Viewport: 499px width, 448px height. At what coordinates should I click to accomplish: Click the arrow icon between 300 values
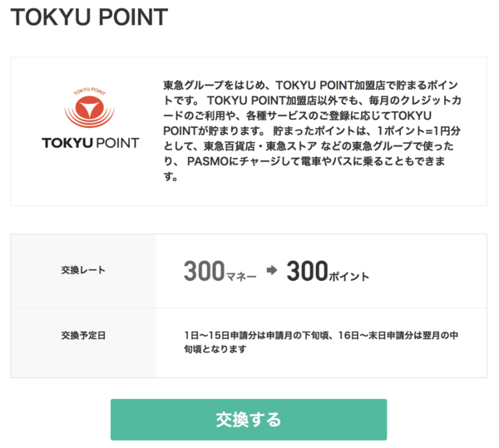[x=272, y=270]
